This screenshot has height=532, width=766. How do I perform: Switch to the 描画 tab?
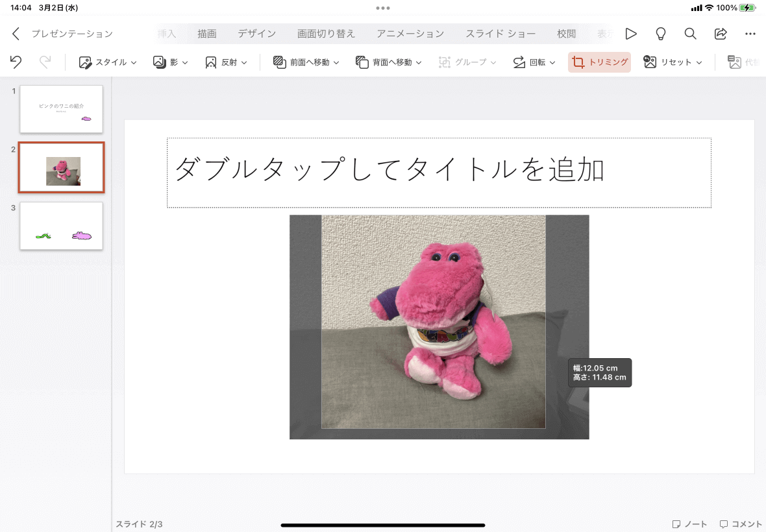[207, 34]
